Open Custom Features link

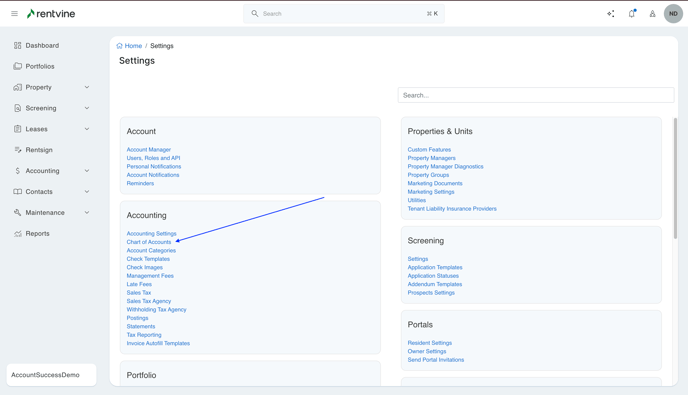click(429, 150)
